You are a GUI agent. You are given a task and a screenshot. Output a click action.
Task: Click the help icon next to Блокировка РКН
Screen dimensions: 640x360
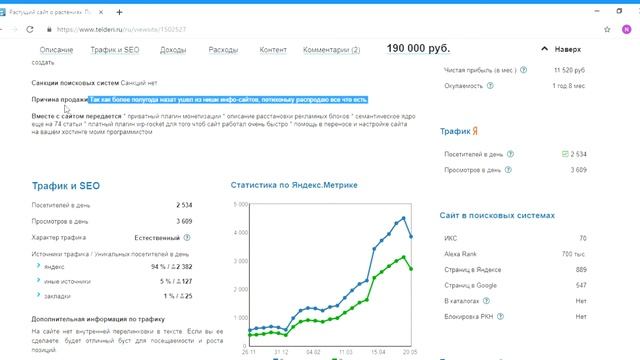coord(500,316)
